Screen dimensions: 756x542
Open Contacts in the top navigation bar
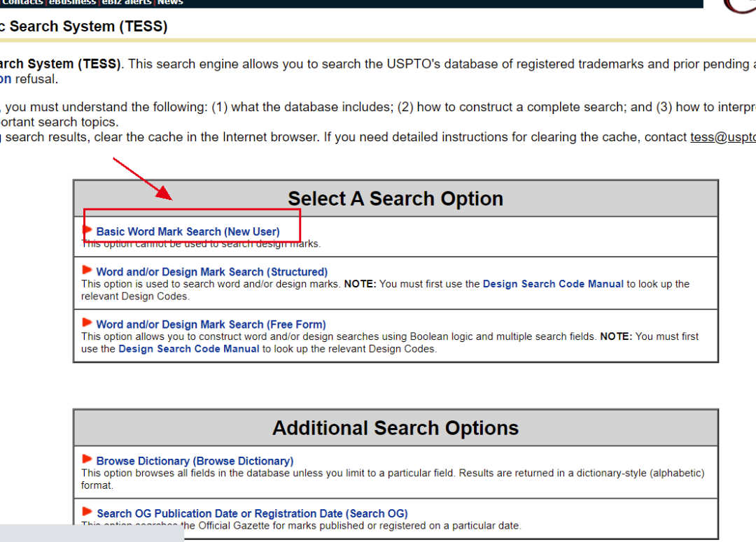coord(22,3)
